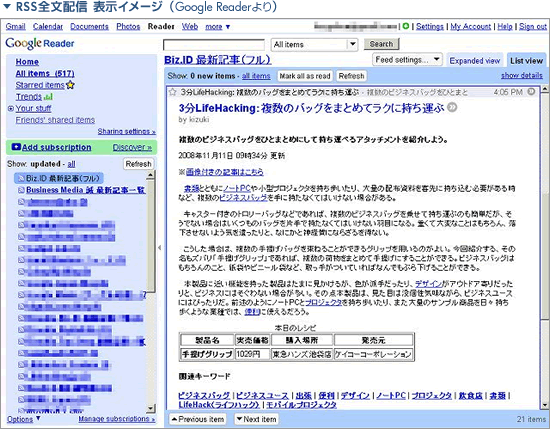Open article title 3分LifeHacking link
Image resolution: width=550 pixels, height=429 pixels.
tap(311, 108)
